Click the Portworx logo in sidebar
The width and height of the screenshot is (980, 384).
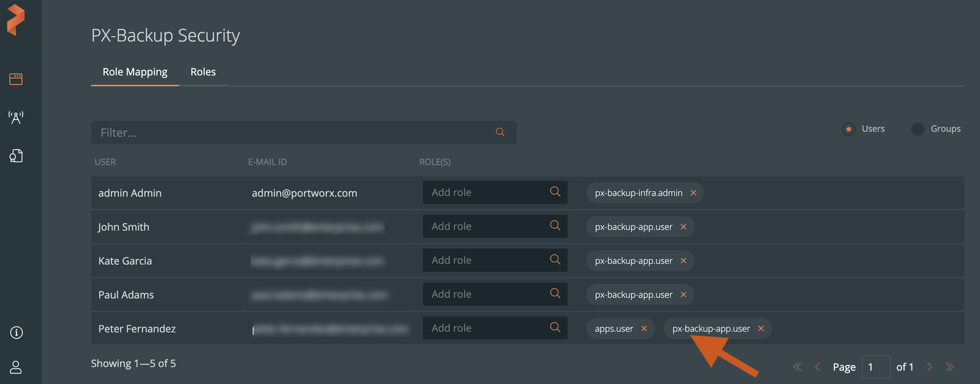click(x=16, y=20)
